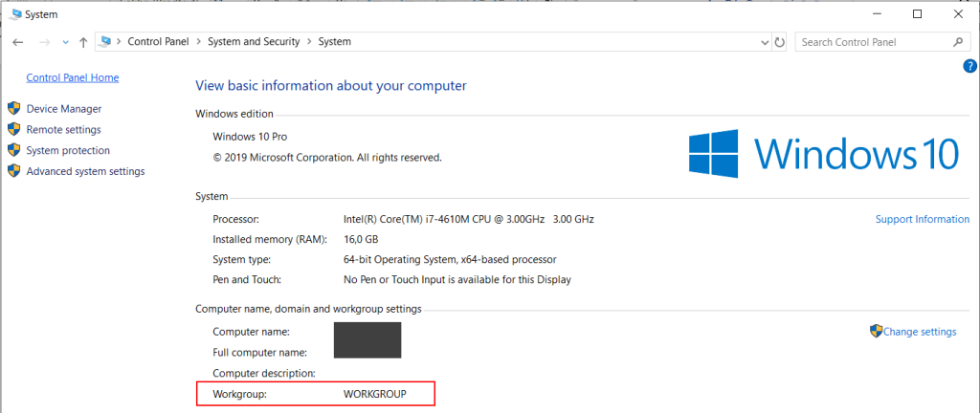Select Control Panel breadcrumb
The height and width of the screenshot is (413, 980).
click(x=158, y=42)
